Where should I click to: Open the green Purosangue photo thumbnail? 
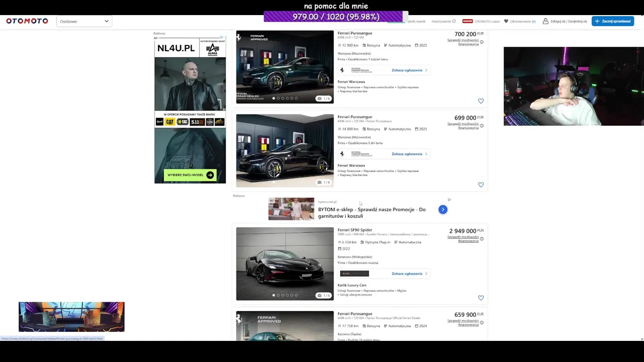[285, 67]
